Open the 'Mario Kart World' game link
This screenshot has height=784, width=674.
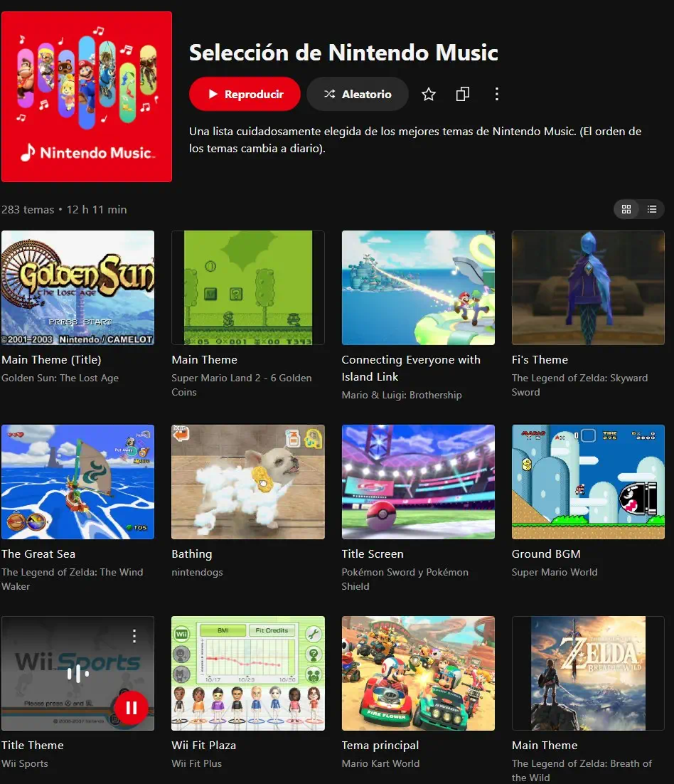(x=380, y=763)
